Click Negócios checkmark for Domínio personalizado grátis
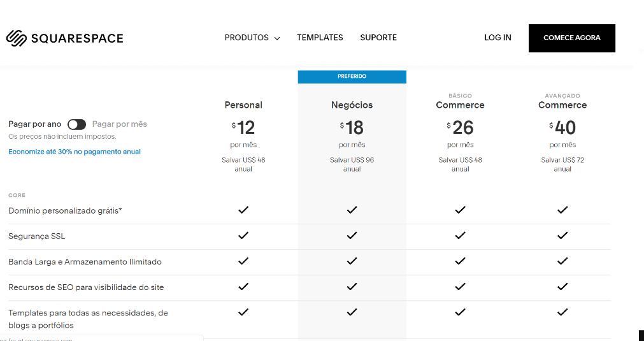Image resolution: width=644 pixels, height=341 pixels. [x=352, y=210]
